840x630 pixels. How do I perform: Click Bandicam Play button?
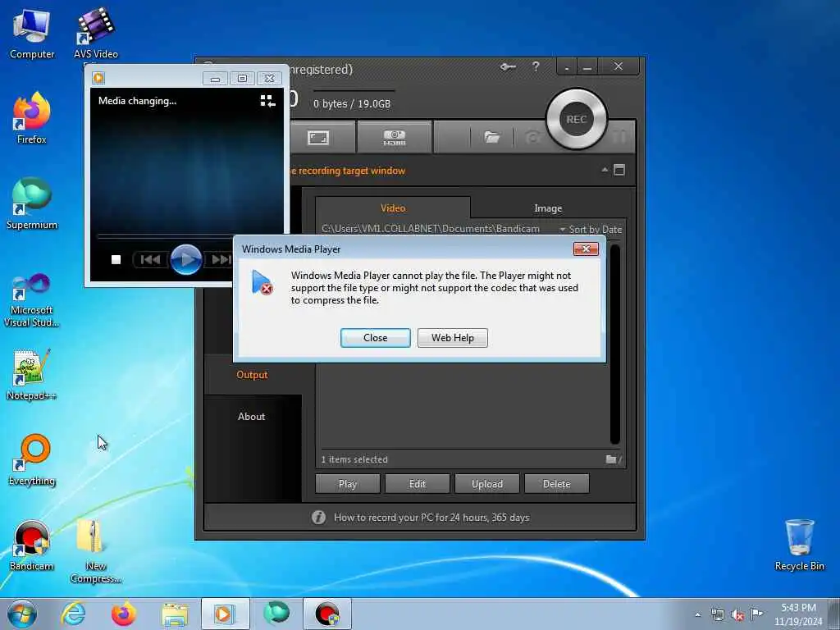[x=348, y=484]
